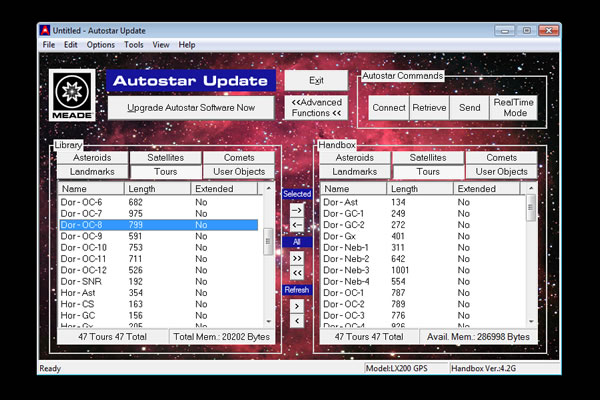The height and width of the screenshot is (400, 600).
Task: Click Handbox scrollbar thumb
Action: click(x=531, y=208)
